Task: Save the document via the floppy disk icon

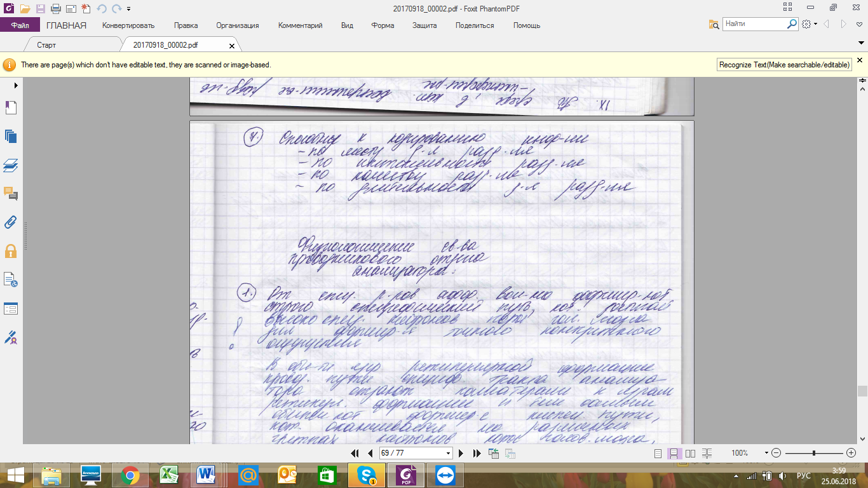Action: pyautogui.click(x=40, y=8)
